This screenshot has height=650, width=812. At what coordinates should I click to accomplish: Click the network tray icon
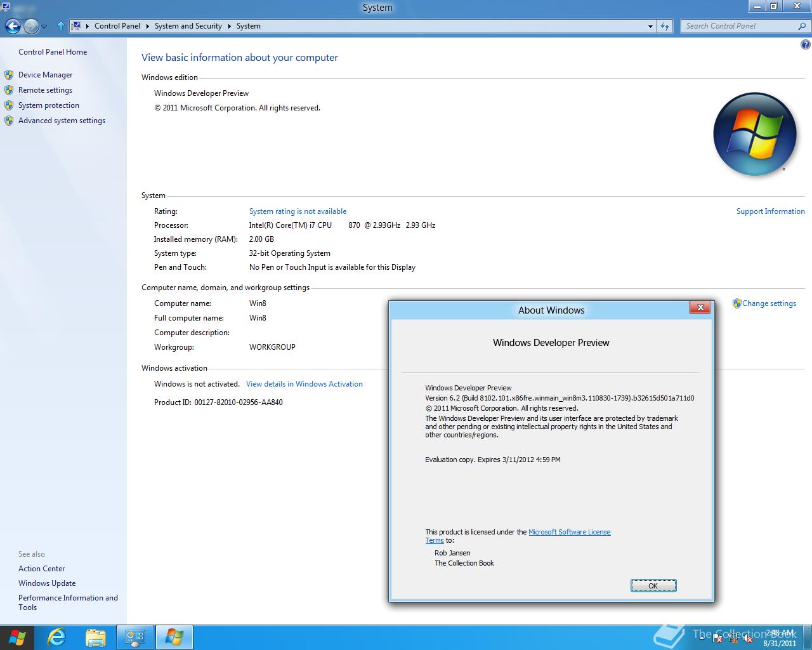pyautogui.click(x=733, y=638)
